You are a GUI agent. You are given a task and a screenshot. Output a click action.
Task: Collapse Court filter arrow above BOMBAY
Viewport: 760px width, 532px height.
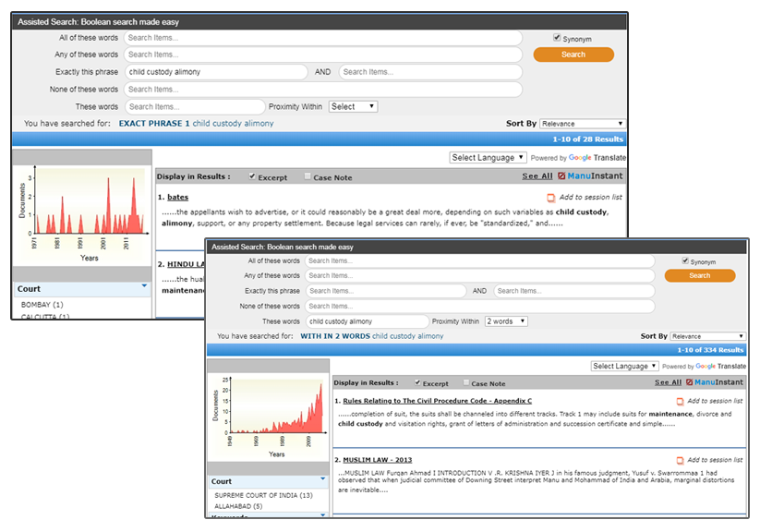point(144,286)
